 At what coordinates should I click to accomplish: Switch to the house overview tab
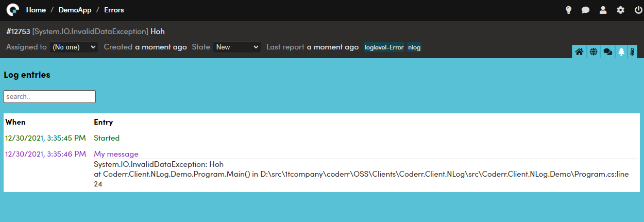(x=579, y=52)
